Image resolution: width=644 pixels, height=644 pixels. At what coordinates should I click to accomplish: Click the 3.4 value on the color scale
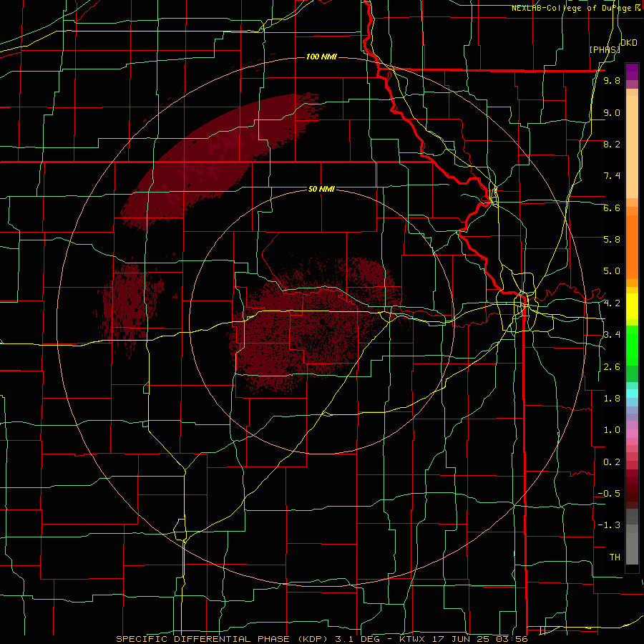click(612, 335)
